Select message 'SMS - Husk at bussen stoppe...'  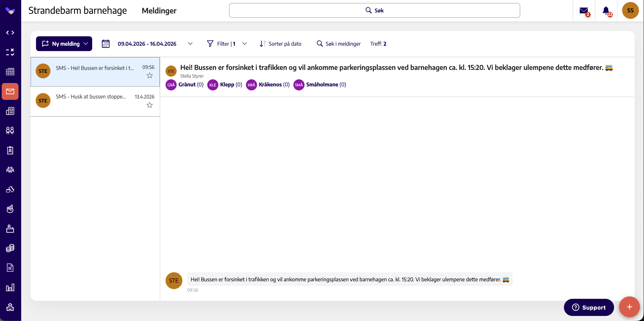pos(95,102)
